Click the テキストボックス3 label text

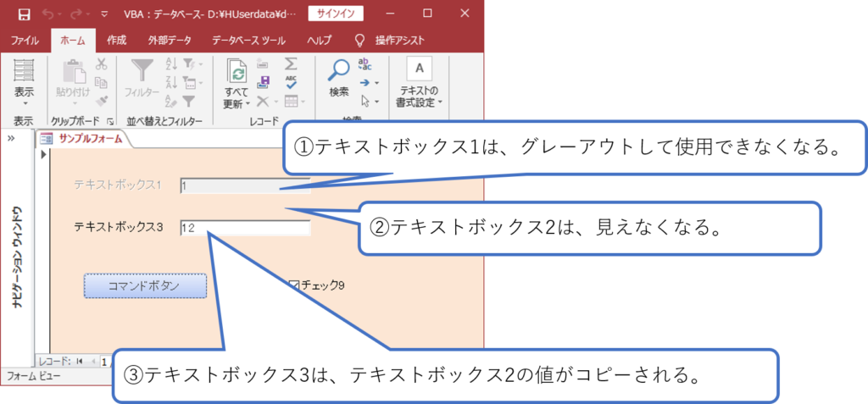[x=119, y=226]
